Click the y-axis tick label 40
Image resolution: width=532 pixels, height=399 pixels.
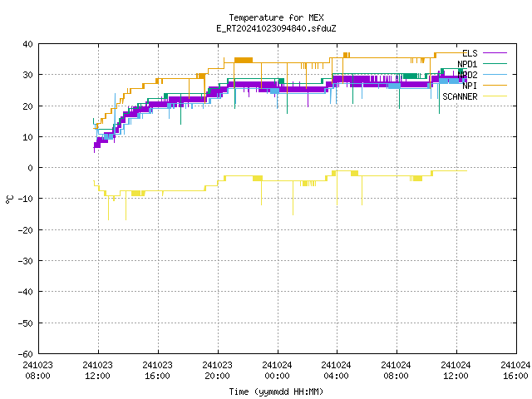point(27,44)
